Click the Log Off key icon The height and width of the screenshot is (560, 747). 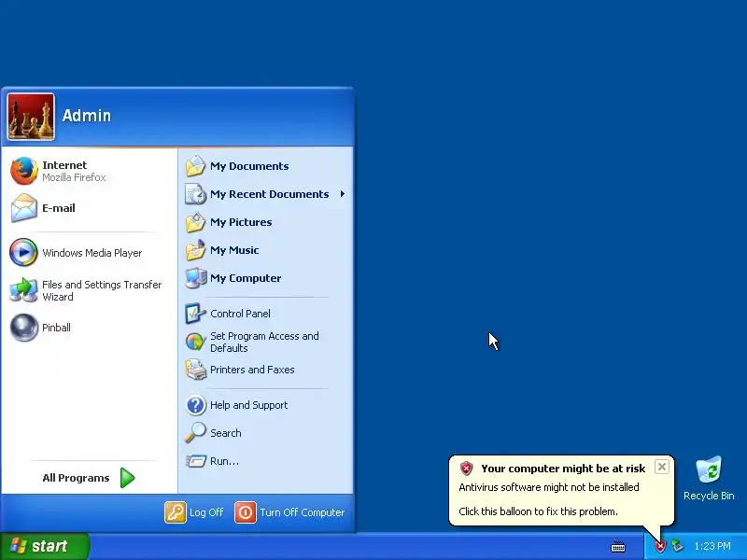pyautogui.click(x=176, y=512)
